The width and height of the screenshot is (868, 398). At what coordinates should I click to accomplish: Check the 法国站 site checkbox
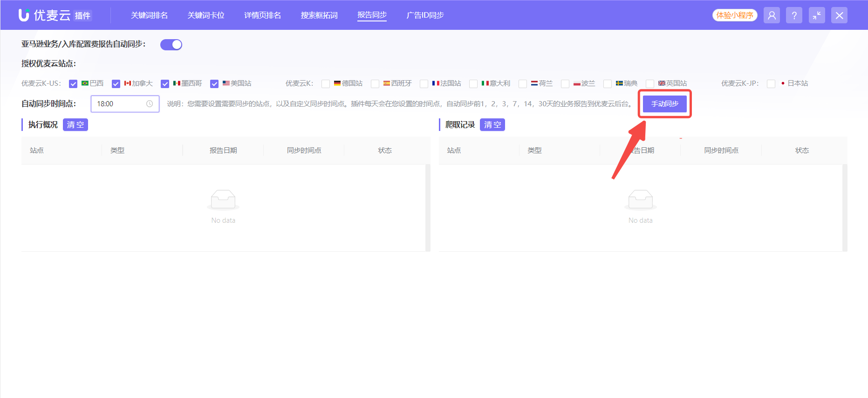[x=424, y=84]
